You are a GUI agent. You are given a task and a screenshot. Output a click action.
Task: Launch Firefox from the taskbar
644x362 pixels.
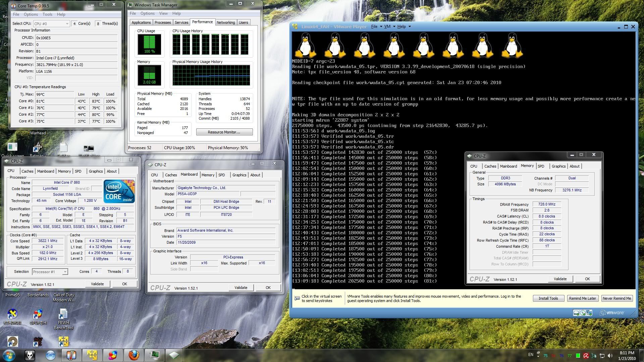[133, 355]
